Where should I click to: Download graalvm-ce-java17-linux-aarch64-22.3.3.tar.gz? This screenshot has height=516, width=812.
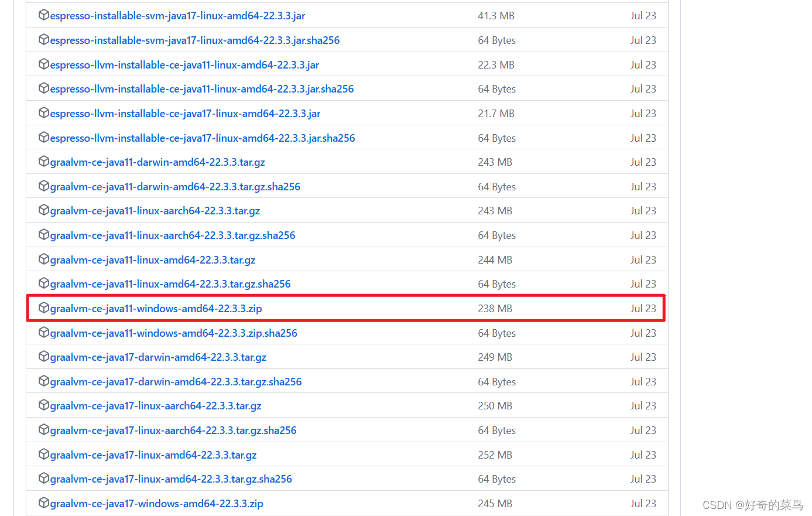[156, 406]
